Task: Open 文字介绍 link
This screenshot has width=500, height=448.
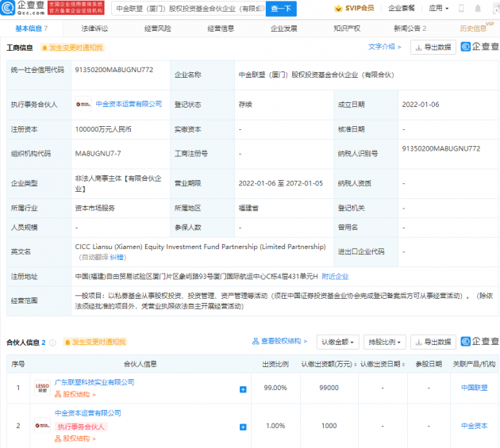Action: pyautogui.click(x=385, y=47)
